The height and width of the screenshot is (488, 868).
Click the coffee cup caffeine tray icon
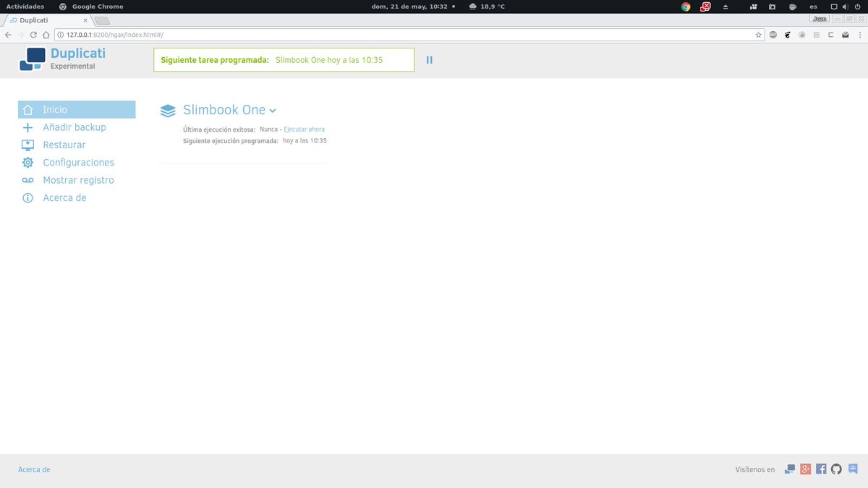tap(793, 7)
